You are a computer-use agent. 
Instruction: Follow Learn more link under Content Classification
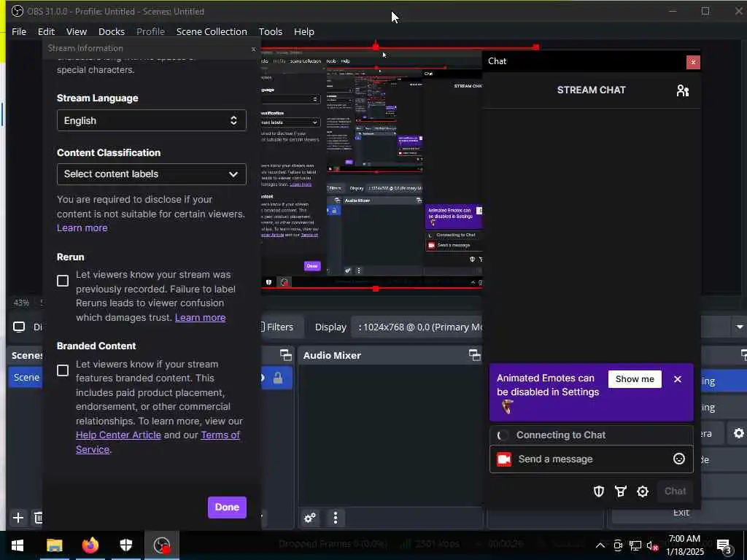tap(82, 228)
